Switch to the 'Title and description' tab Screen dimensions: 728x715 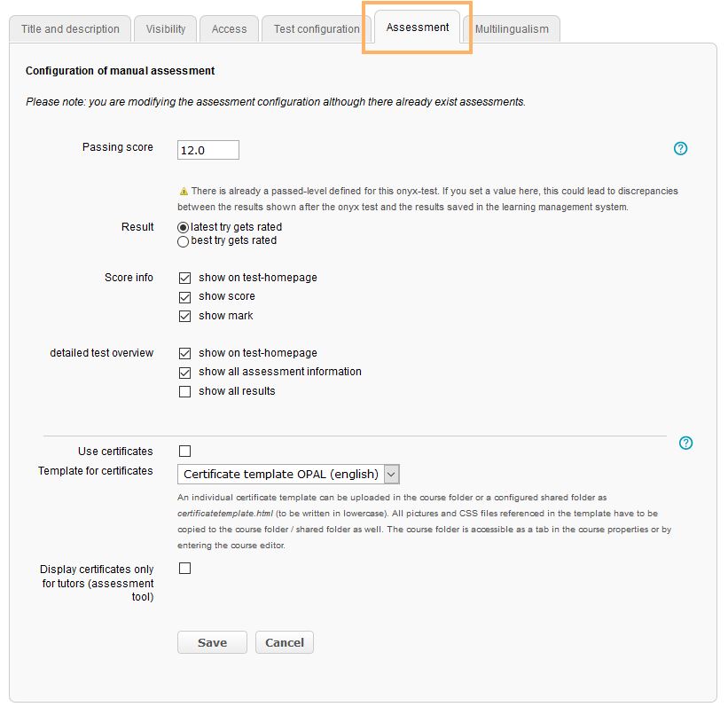70,29
